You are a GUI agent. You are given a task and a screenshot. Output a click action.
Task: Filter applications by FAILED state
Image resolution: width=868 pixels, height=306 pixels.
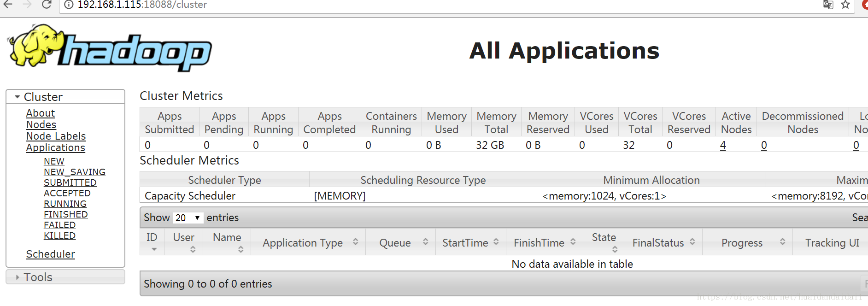pyautogui.click(x=59, y=225)
